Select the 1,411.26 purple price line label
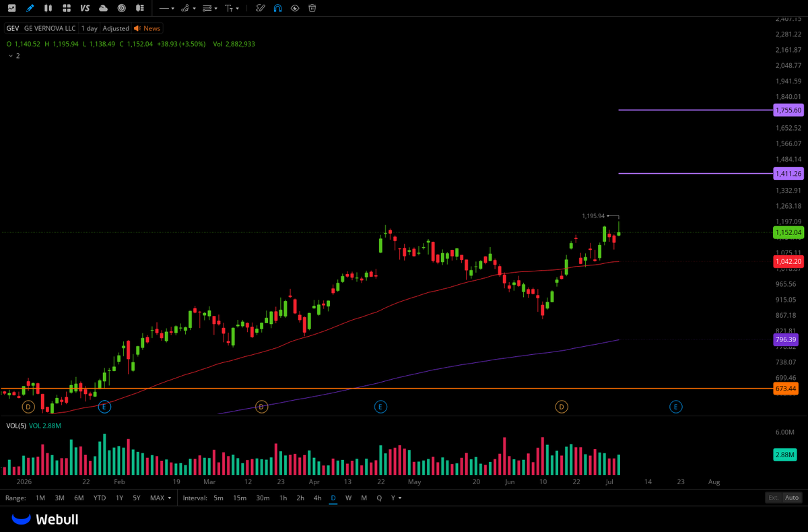The image size is (808, 532). click(788, 174)
